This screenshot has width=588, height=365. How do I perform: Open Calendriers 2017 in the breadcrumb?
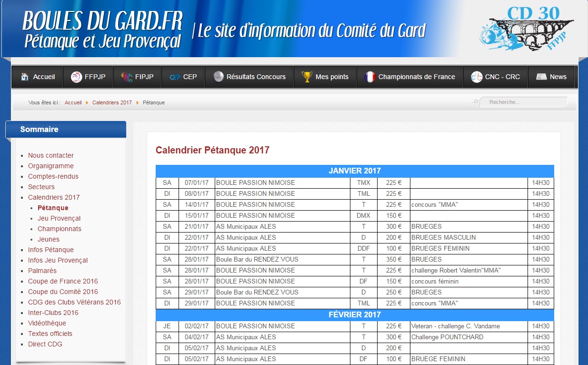(x=112, y=102)
